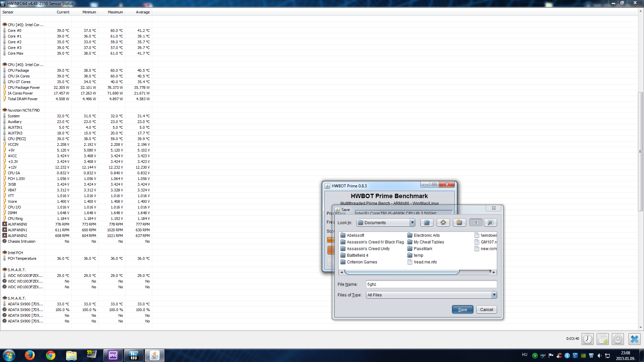
Task: Click the Save button
Action: [x=463, y=309]
